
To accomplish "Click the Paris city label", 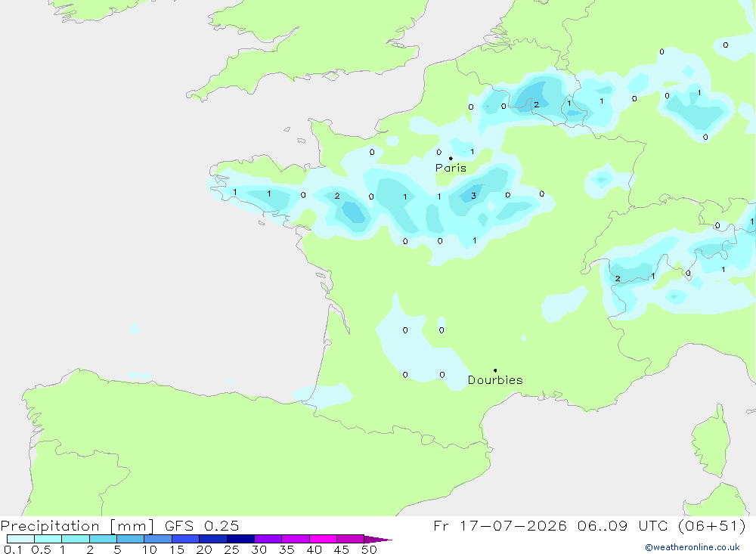I will coord(451,168).
